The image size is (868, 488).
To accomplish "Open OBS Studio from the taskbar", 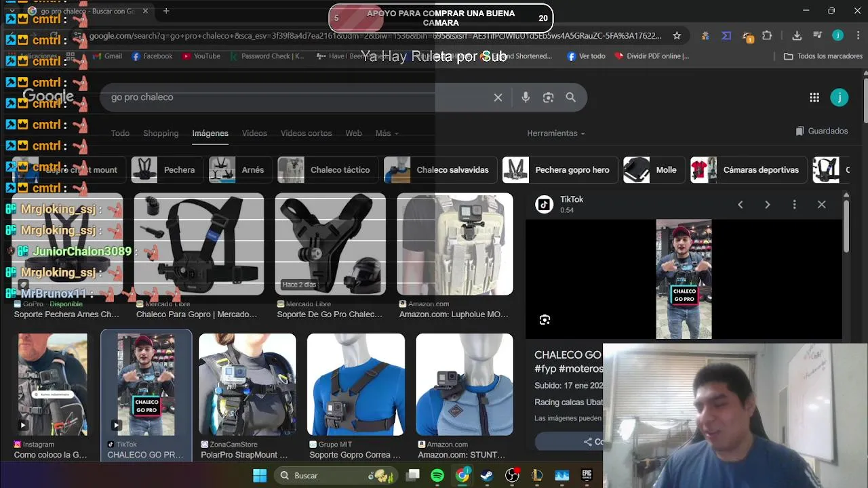I will (512, 476).
